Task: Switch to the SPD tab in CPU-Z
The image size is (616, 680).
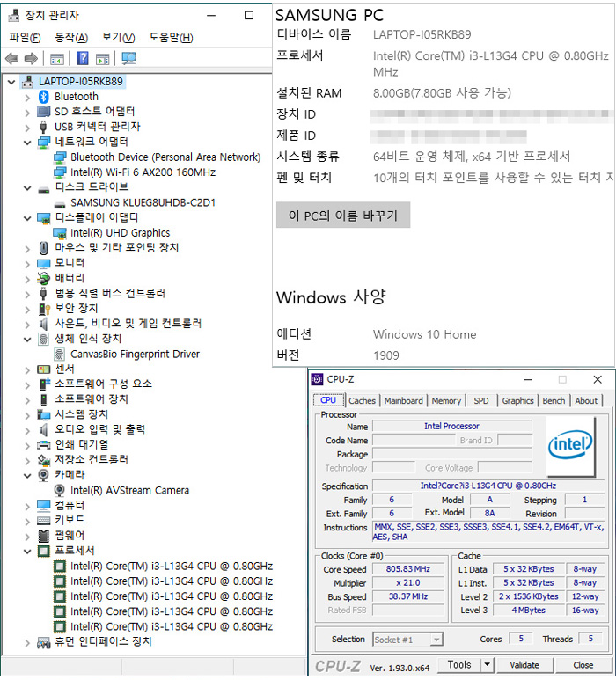Action: point(481,401)
